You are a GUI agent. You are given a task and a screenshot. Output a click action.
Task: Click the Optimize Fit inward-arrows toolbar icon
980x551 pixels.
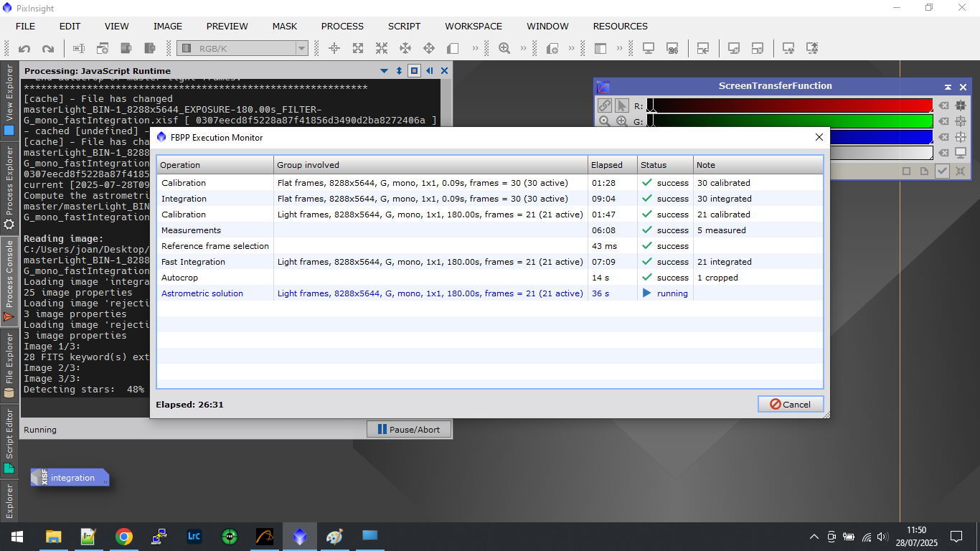point(382,49)
